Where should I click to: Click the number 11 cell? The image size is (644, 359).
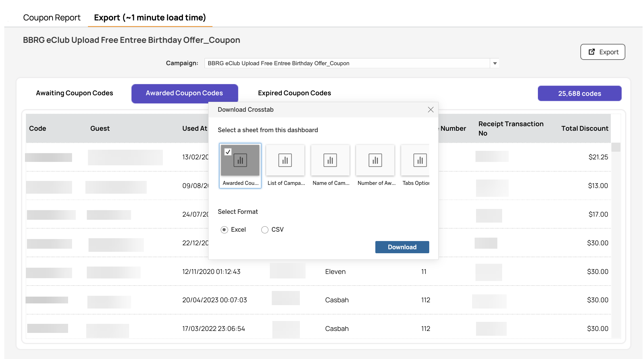(x=424, y=272)
